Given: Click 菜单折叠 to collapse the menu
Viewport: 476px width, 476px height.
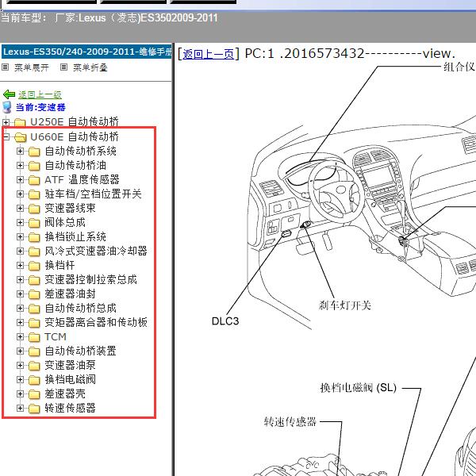Looking at the screenshot, I should [x=90, y=67].
